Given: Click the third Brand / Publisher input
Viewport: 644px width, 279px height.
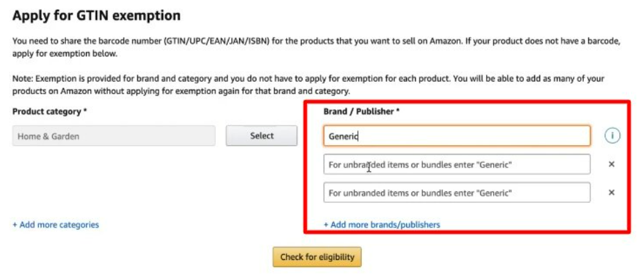Looking at the screenshot, I should [456, 193].
